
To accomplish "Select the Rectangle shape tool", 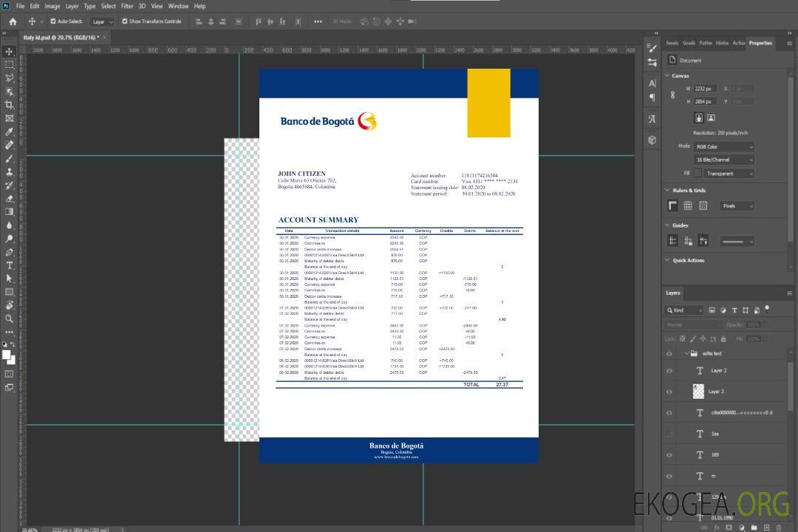I will (x=9, y=292).
